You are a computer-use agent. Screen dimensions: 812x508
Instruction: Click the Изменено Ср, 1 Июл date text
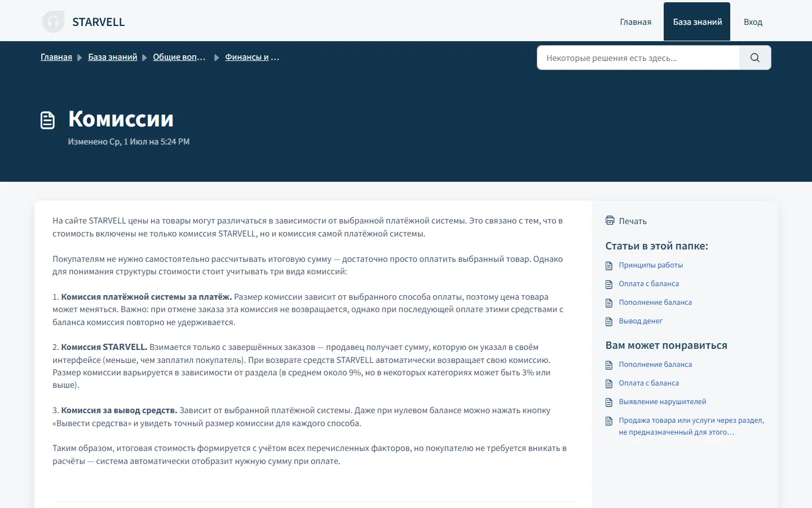[x=129, y=142]
